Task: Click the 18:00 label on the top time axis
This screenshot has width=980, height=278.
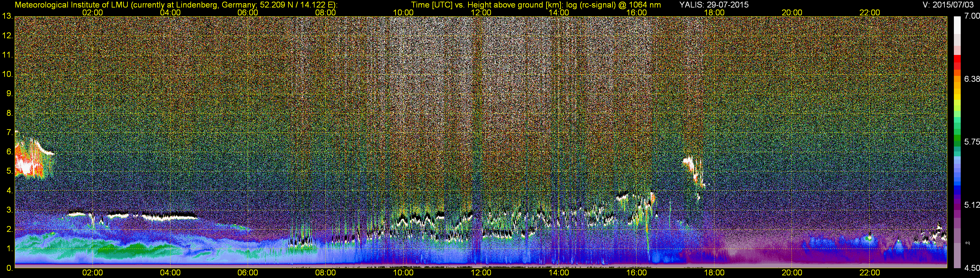Action: (x=714, y=12)
